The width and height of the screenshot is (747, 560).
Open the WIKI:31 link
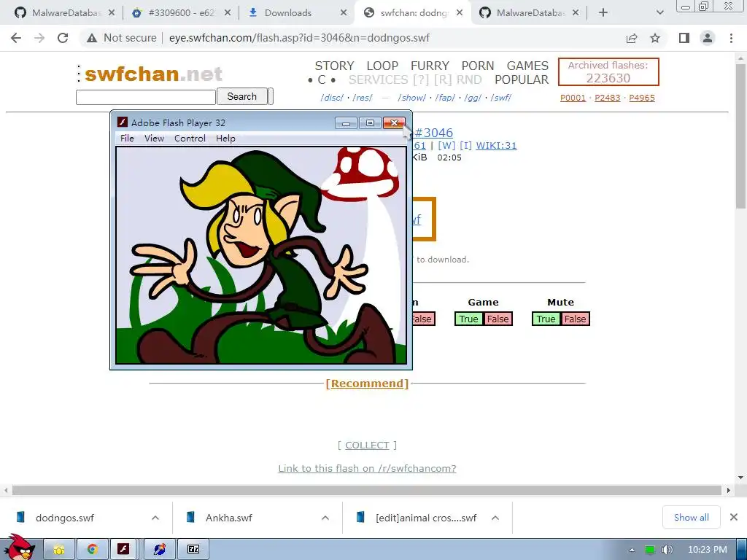pos(496,146)
